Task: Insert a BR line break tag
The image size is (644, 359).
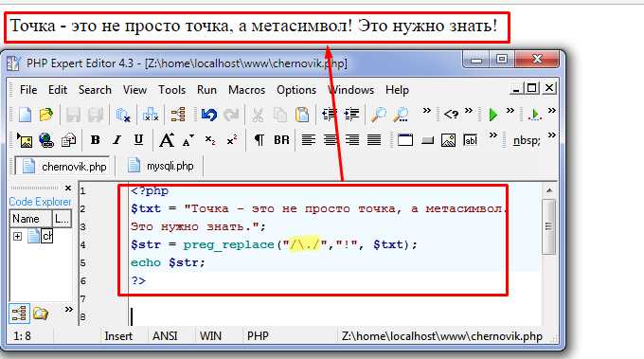Action: (x=282, y=140)
